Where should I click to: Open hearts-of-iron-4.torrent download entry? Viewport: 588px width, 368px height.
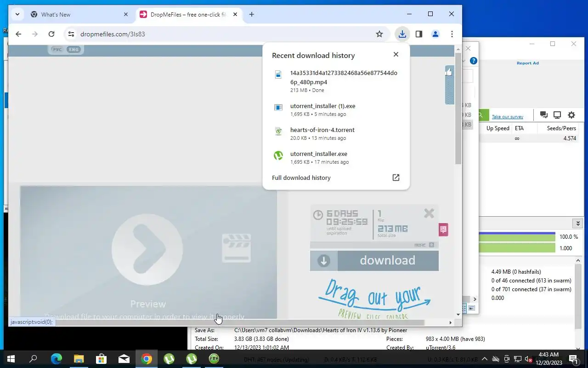click(336, 133)
